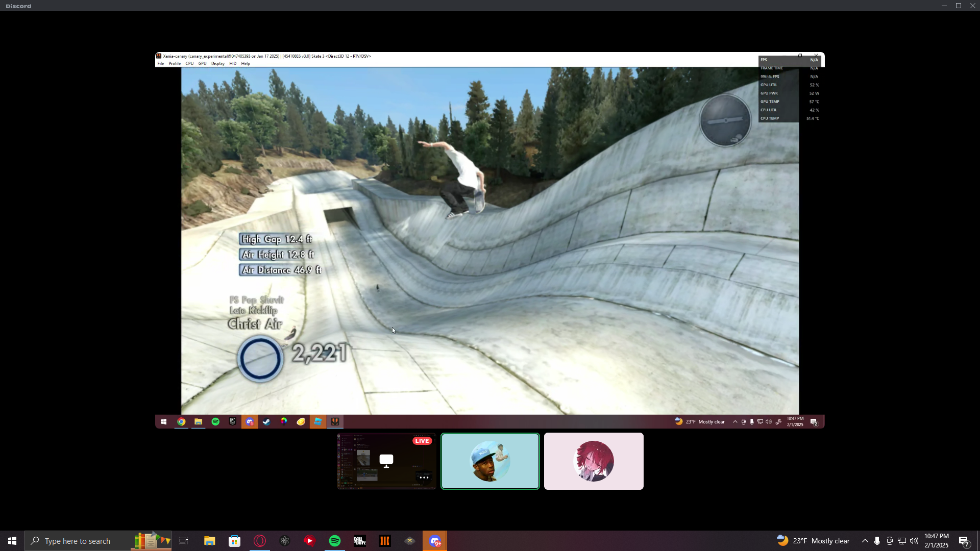Select the red-haired anime avatar participant tile
This screenshot has height=551, width=980.
click(x=594, y=461)
